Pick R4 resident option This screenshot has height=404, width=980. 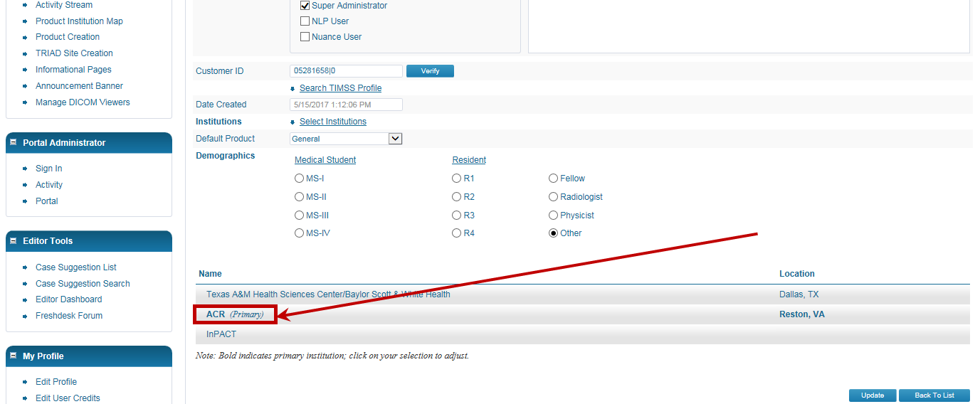(457, 233)
